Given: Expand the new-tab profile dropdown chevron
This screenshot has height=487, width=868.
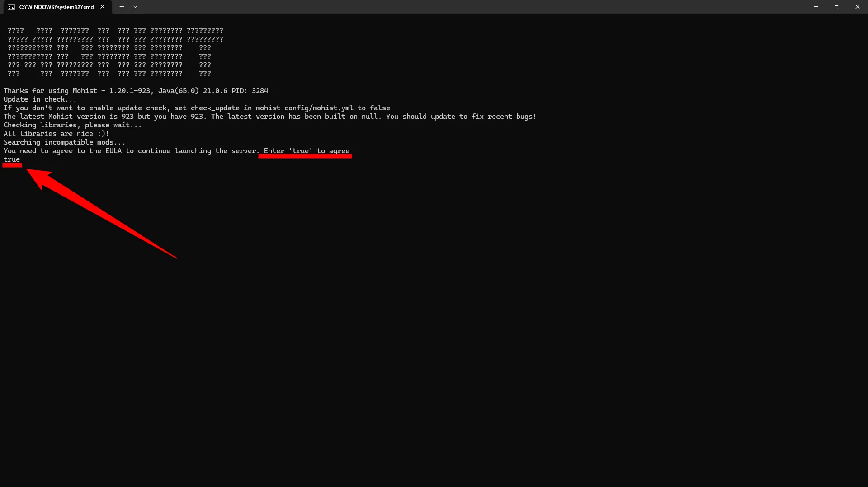Looking at the screenshot, I should pyautogui.click(x=135, y=7).
